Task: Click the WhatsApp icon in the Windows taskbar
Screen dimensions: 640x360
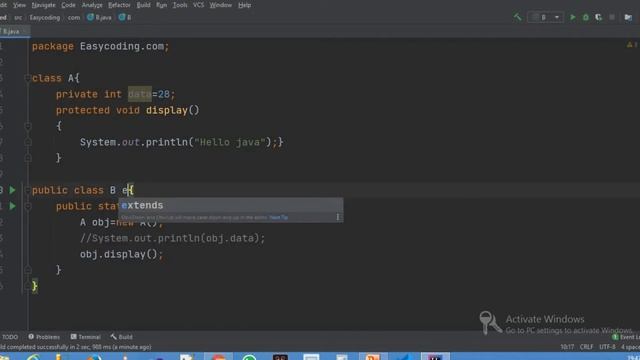Action: pyautogui.click(x=249, y=357)
